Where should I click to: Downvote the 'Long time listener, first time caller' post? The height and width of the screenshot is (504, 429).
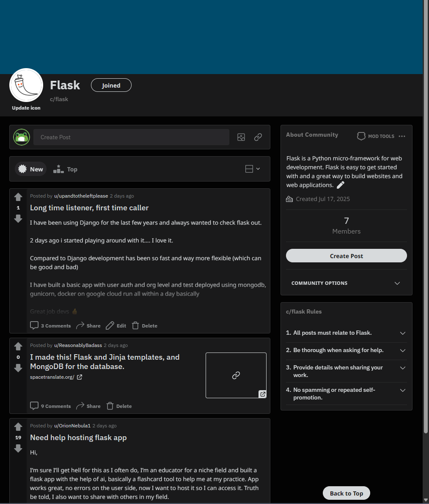(x=18, y=219)
